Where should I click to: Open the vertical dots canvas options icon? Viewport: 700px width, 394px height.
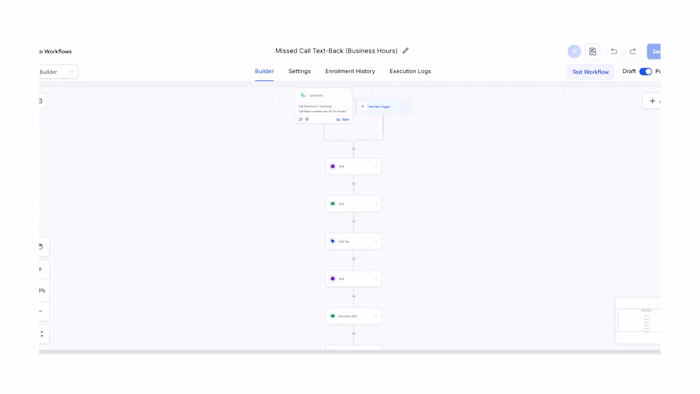pyautogui.click(x=42, y=334)
